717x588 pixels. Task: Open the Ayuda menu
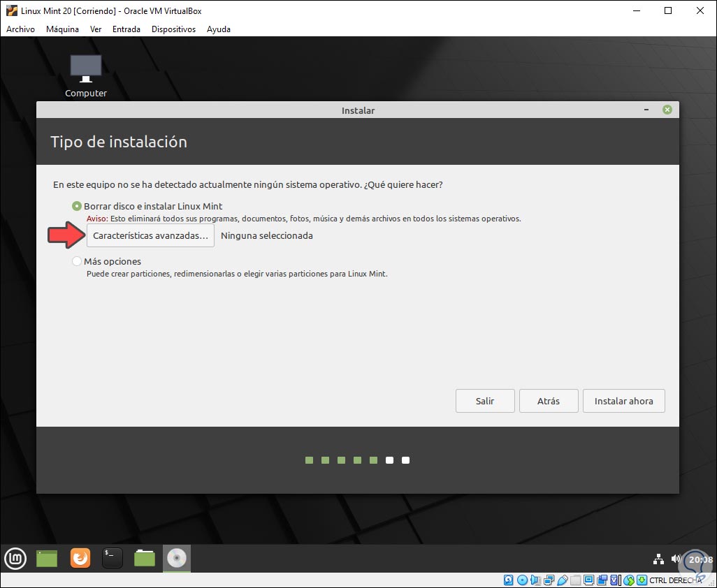click(219, 29)
